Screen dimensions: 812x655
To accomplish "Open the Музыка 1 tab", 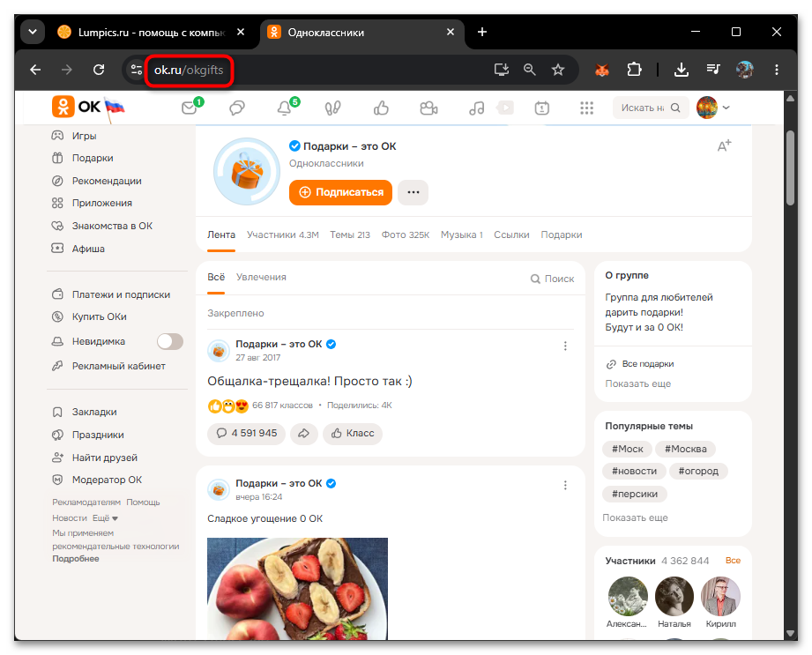I will [461, 234].
